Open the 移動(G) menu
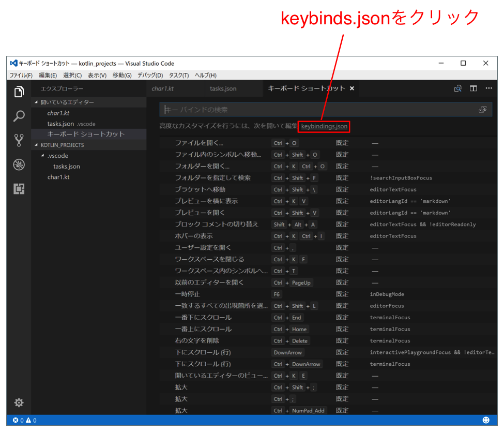The width and height of the screenshot is (504, 432). 122,75
